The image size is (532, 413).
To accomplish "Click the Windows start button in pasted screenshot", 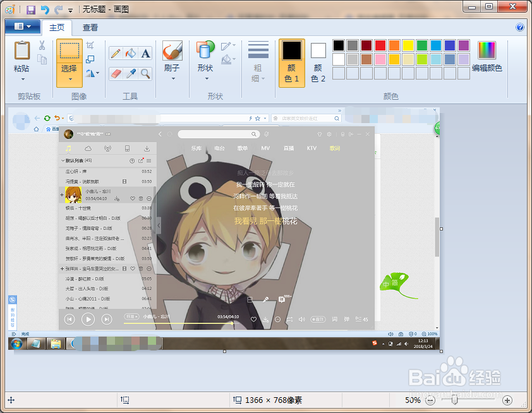I will (x=16, y=344).
